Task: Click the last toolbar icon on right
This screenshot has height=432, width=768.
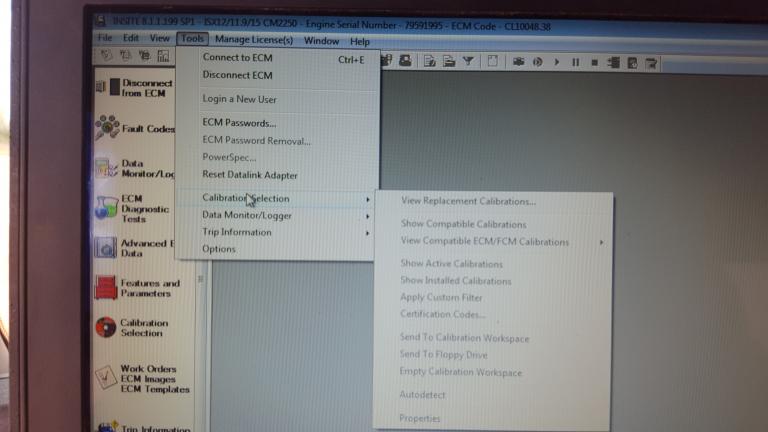Action: 651,63
